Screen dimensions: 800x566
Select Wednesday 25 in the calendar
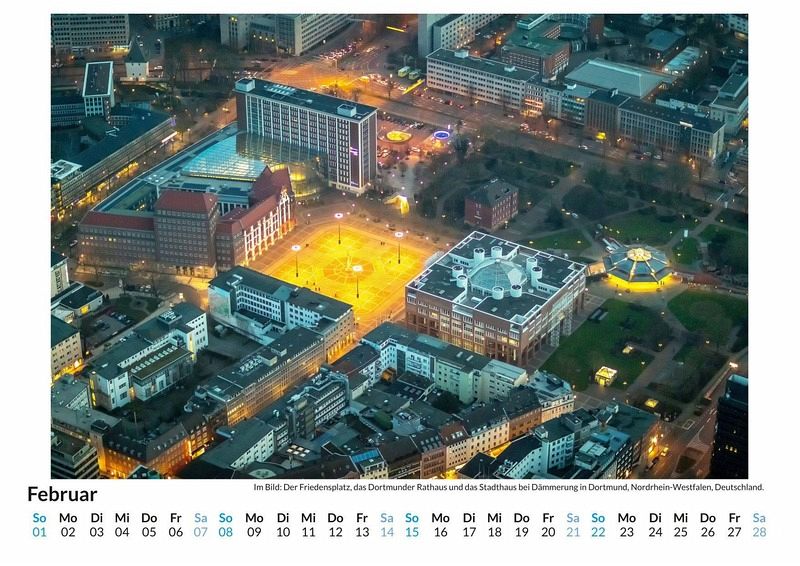(681, 525)
